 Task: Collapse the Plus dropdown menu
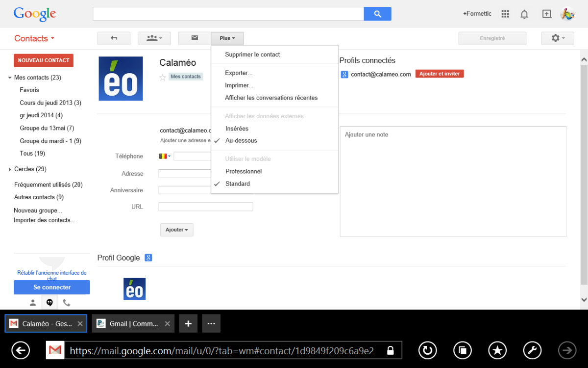227,38
